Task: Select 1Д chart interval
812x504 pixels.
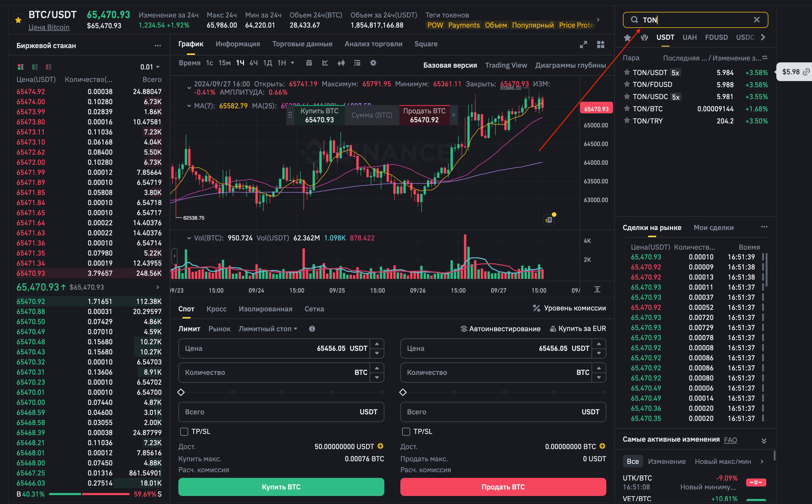Action: click(x=268, y=63)
